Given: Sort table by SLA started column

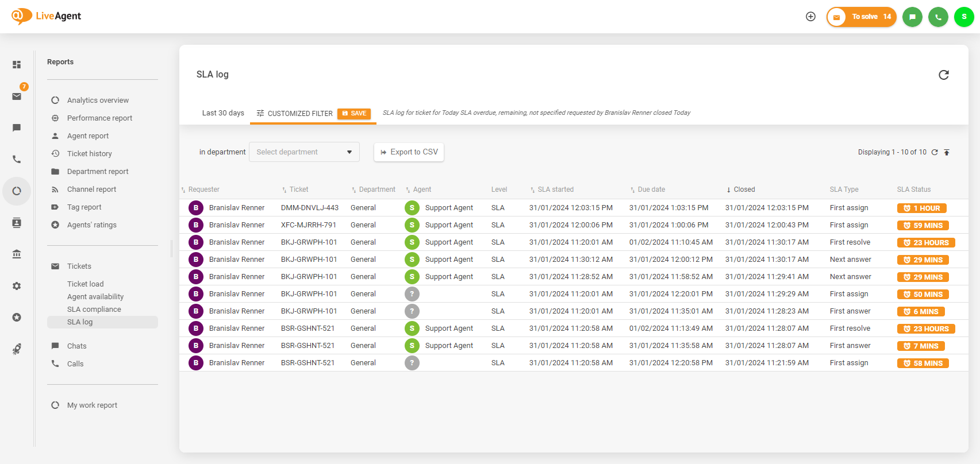Looking at the screenshot, I should point(555,190).
